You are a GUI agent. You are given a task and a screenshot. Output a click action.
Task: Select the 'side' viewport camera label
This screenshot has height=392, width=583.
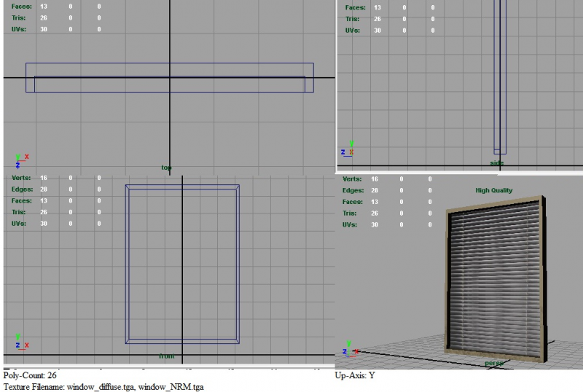pos(496,163)
